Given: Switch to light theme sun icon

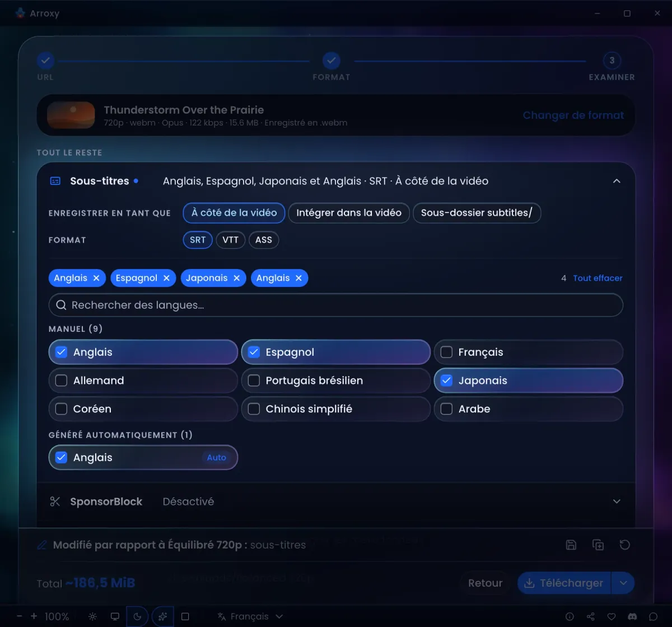Looking at the screenshot, I should (93, 616).
